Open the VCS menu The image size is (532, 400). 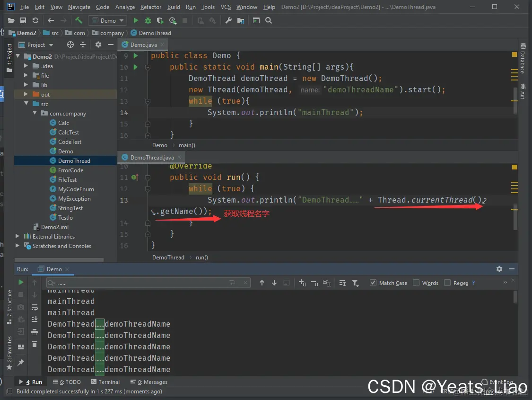(x=226, y=7)
